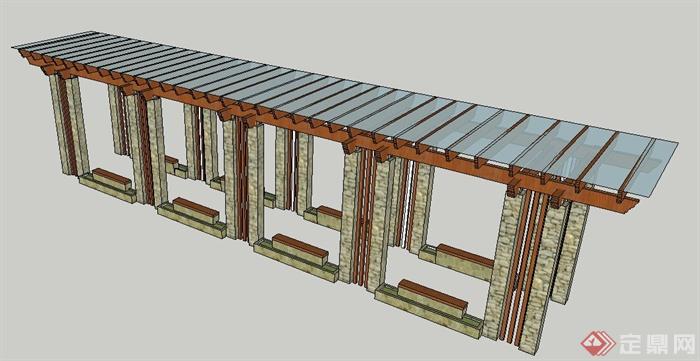Select the wooden slats between the rightmost columns

pos(521,268)
